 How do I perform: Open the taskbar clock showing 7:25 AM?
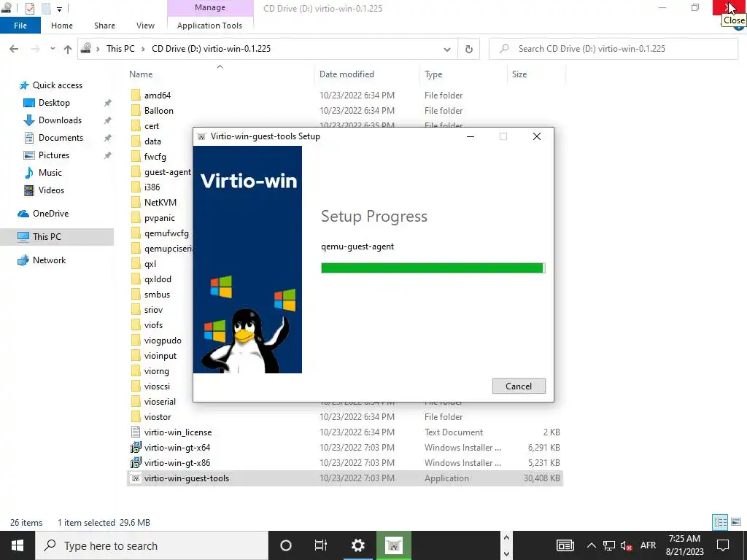684,545
